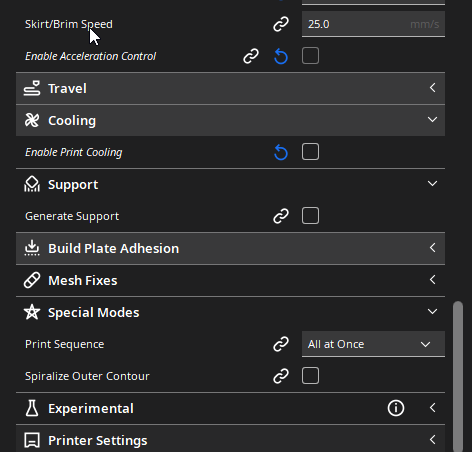Collapse the Cooling section chevron
This screenshot has height=452, width=472.
click(x=432, y=120)
